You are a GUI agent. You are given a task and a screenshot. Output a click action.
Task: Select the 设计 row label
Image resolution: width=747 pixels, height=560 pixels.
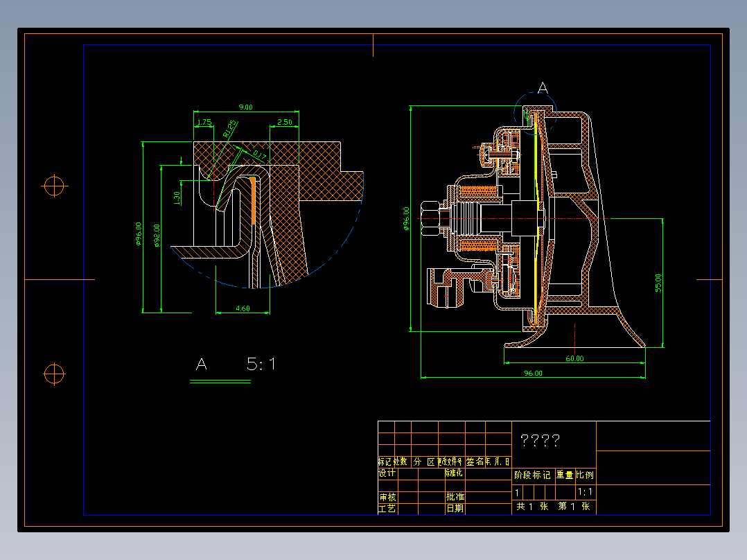coord(387,473)
